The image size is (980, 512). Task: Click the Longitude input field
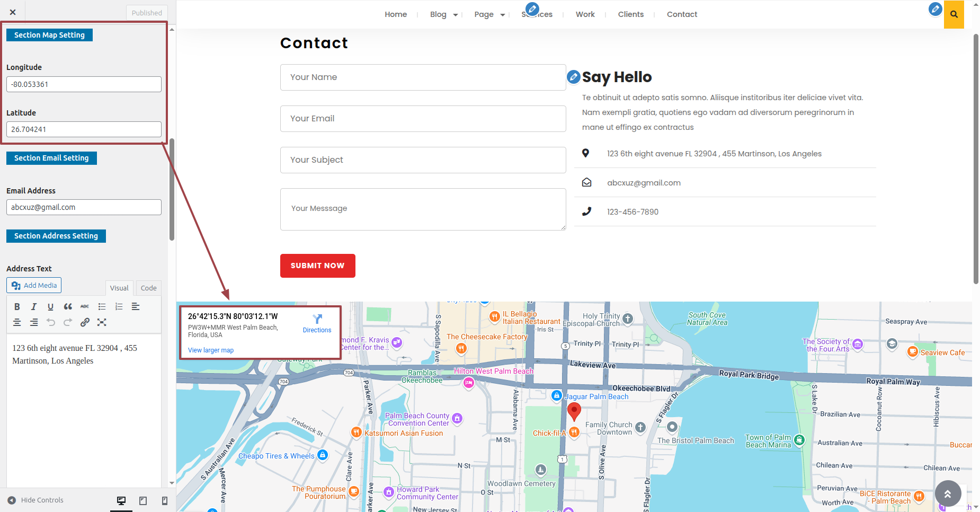[x=84, y=84]
